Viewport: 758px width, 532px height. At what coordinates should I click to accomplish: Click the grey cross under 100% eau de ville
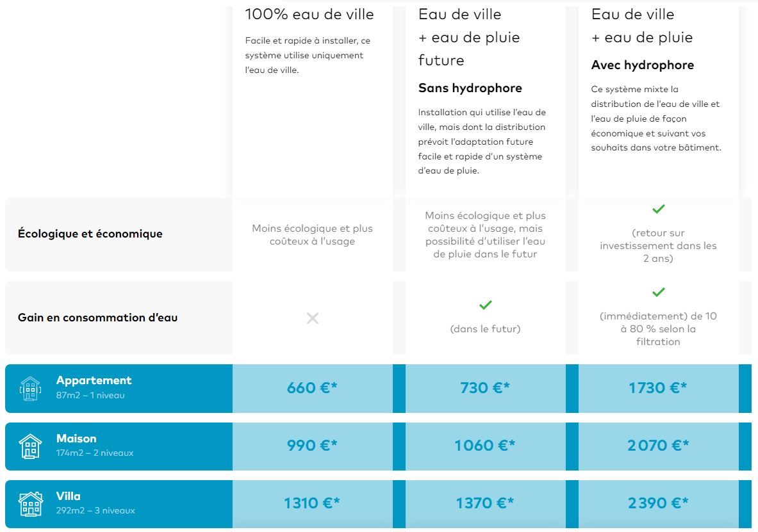pos(313,318)
